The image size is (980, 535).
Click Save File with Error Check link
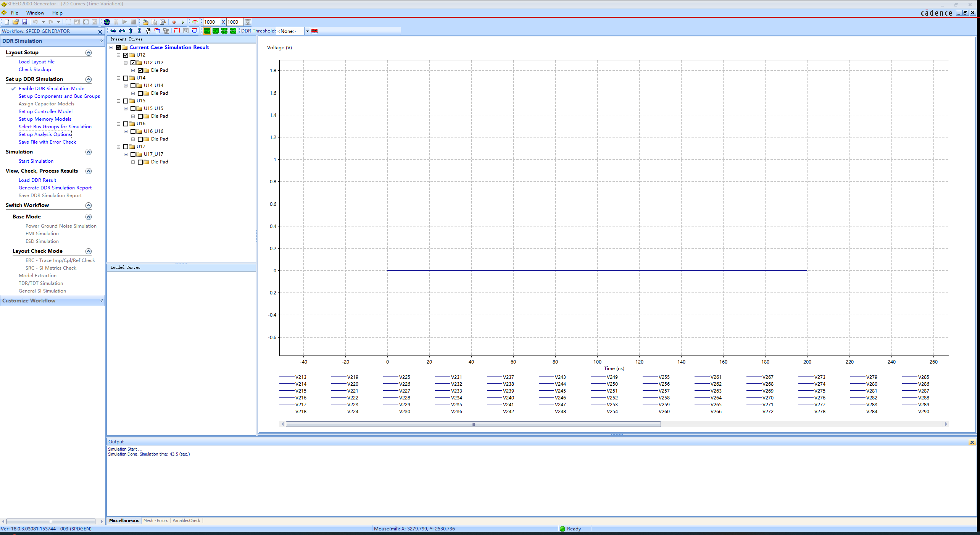47,142
